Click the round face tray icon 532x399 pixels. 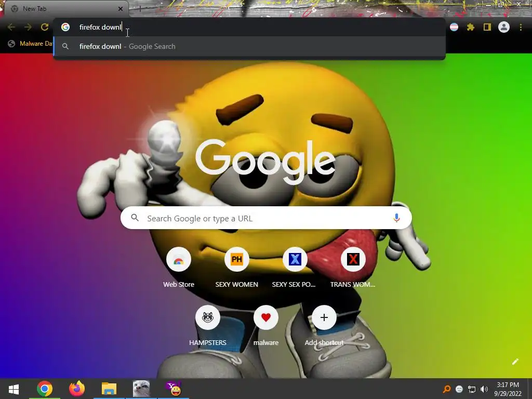[x=459, y=389]
